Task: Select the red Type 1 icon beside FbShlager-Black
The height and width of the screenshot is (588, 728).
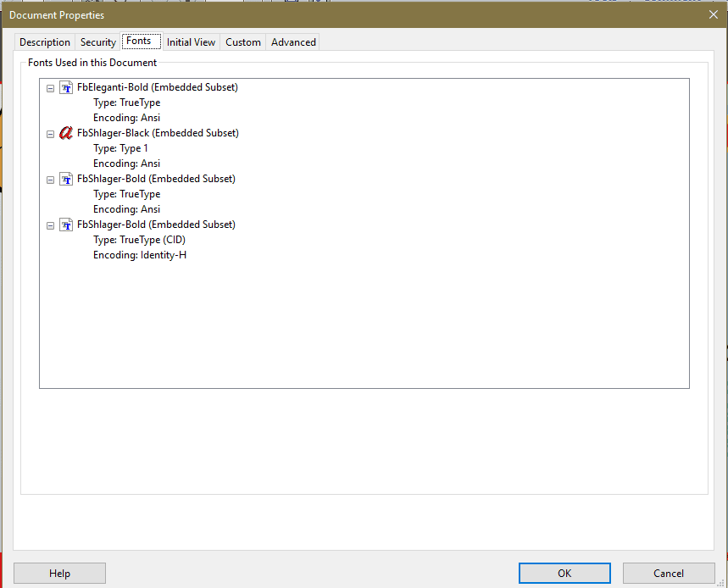Action: 66,133
